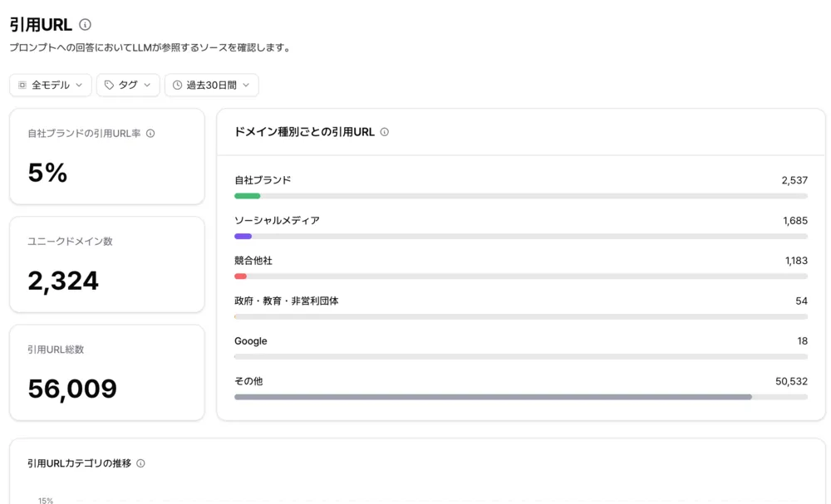
Task: Select the ソーシャルメディア row label
Action: (x=277, y=220)
